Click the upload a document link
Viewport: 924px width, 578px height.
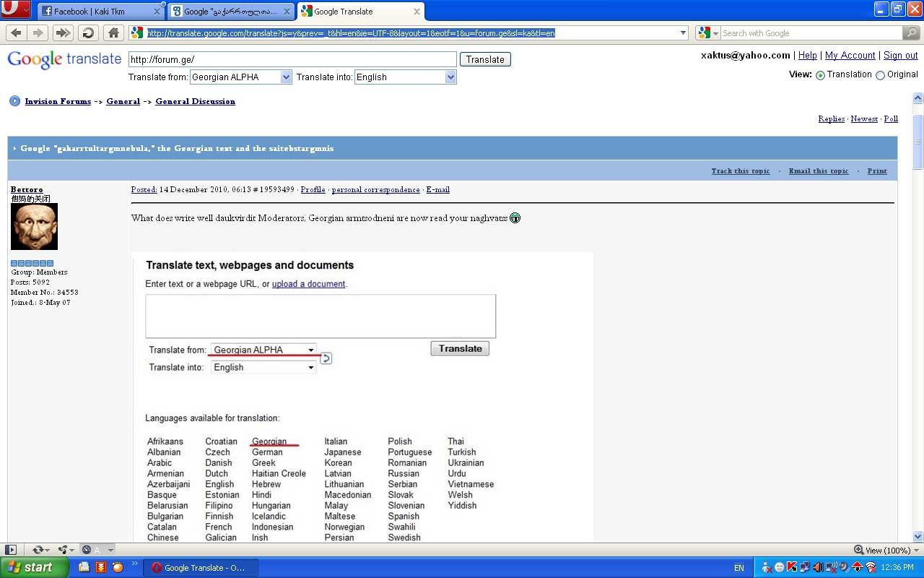point(308,284)
